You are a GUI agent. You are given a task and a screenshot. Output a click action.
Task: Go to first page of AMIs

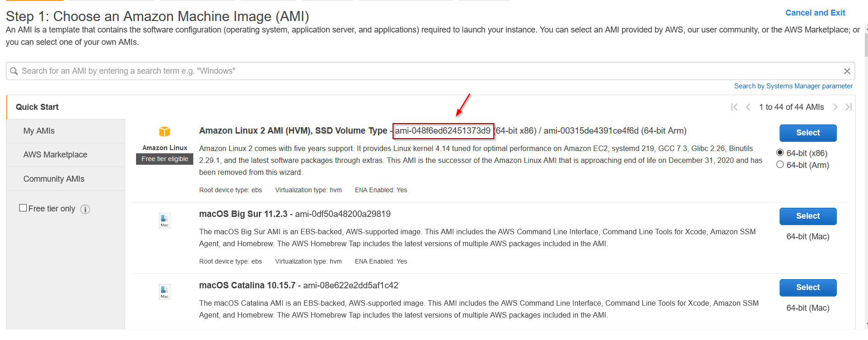734,107
